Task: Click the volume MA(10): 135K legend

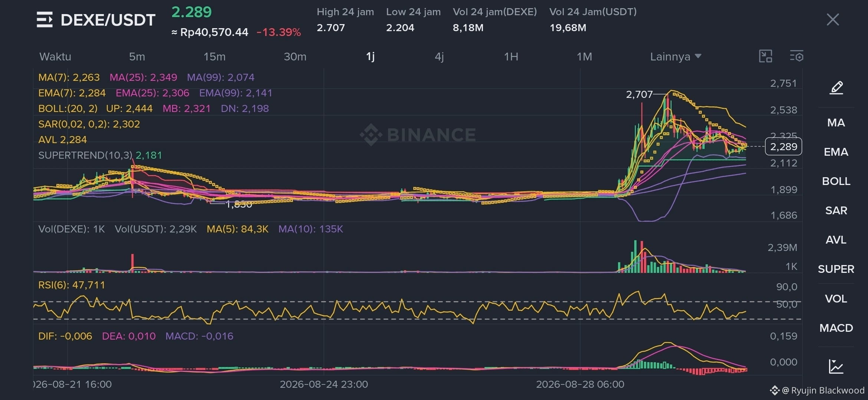Action: click(x=311, y=229)
